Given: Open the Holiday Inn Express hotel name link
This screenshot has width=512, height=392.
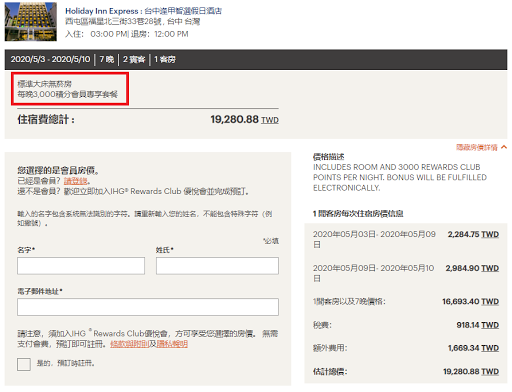Looking at the screenshot, I should coord(143,11).
